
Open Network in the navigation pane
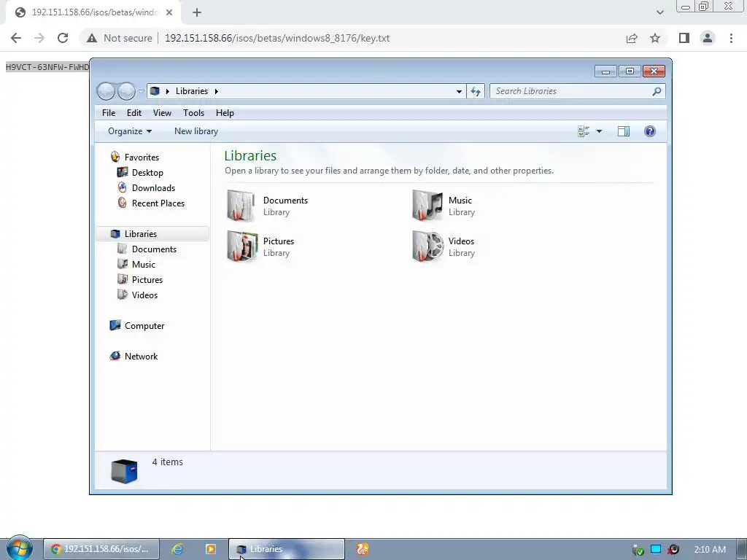pos(141,356)
